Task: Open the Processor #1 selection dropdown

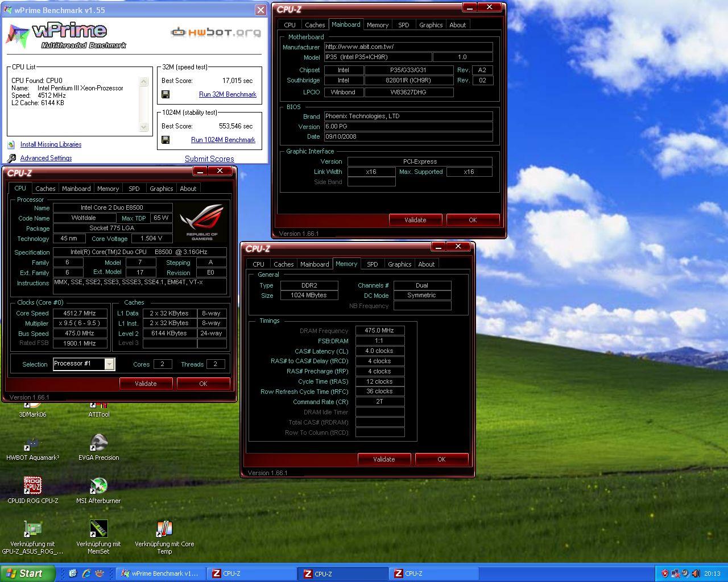Action: 109,364
